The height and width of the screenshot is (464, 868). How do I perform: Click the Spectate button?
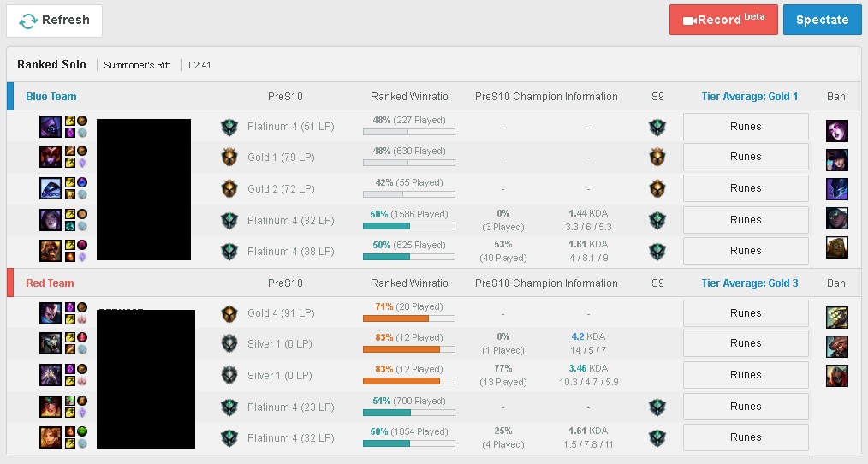tap(822, 20)
